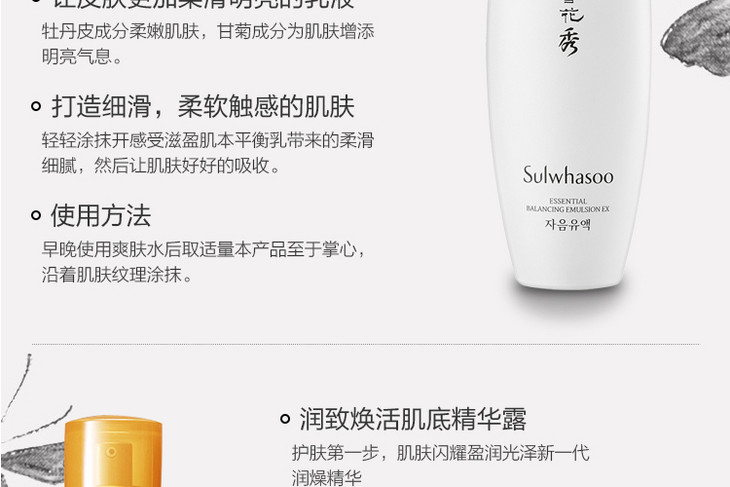Click the orange serum bottle cap image

(113, 452)
